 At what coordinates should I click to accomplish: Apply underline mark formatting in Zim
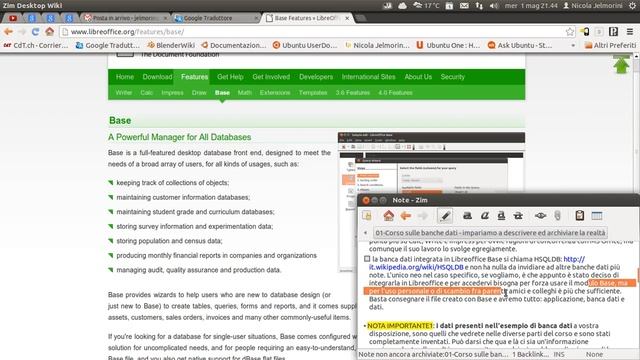tap(501, 216)
